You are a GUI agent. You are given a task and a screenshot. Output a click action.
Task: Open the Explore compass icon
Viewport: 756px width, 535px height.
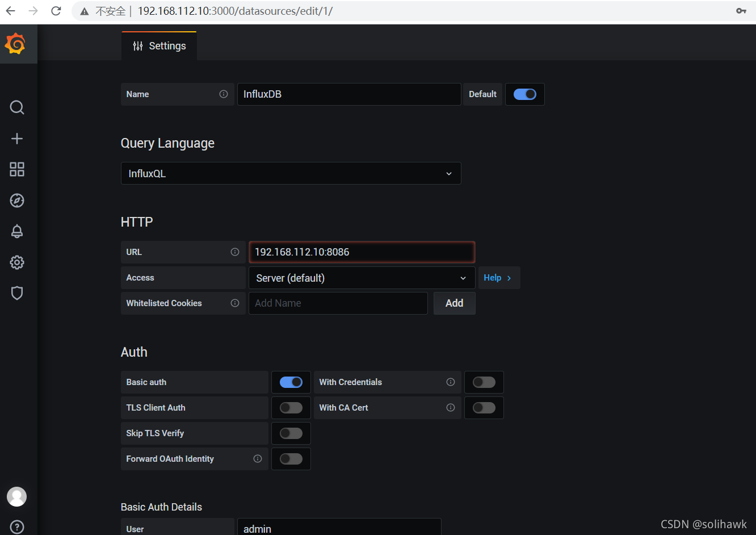click(x=17, y=200)
